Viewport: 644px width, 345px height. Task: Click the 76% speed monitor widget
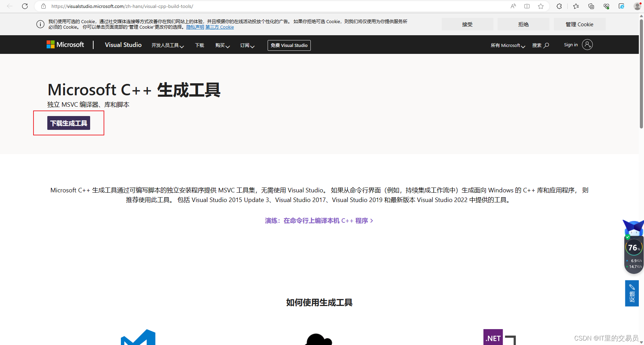(634, 255)
